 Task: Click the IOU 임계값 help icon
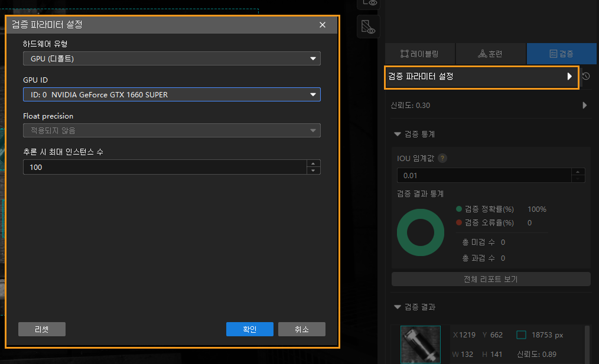point(442,158)
